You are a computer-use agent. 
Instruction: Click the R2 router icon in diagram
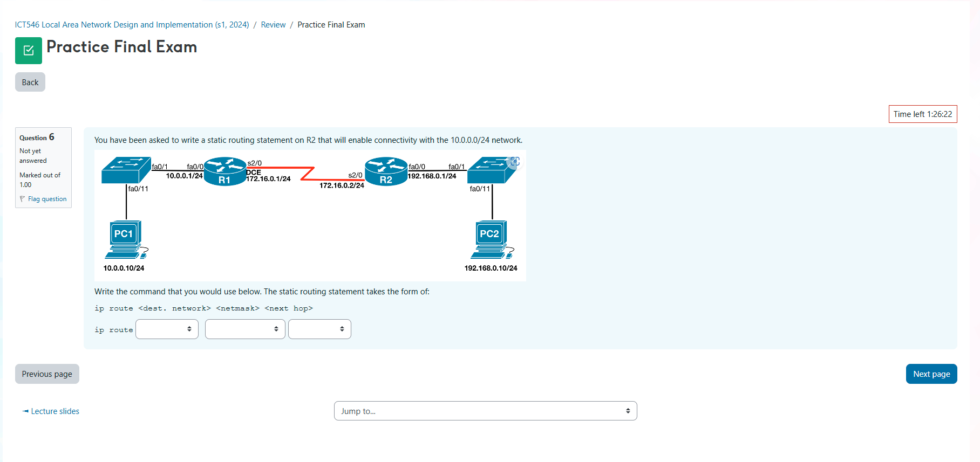386,171
